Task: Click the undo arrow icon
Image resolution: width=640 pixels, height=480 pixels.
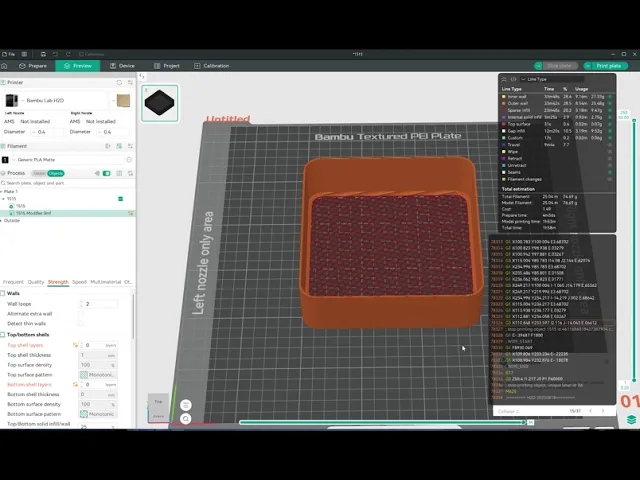Action: 55,54
